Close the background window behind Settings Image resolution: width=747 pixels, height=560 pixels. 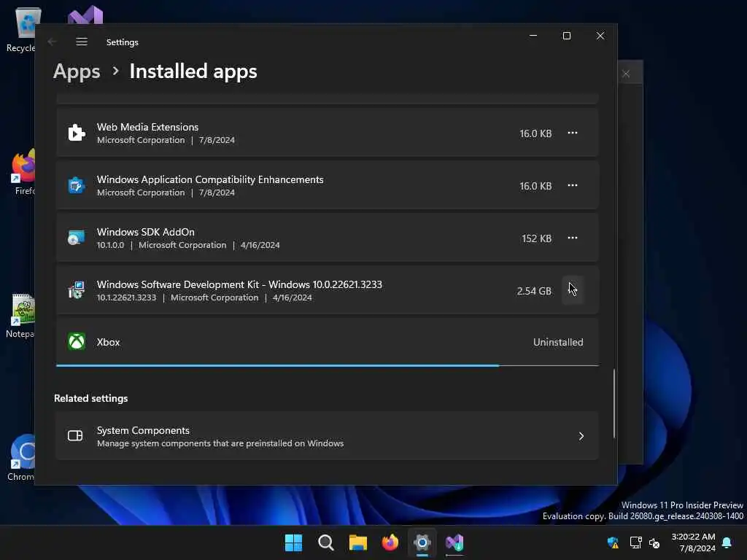point(626,74)
